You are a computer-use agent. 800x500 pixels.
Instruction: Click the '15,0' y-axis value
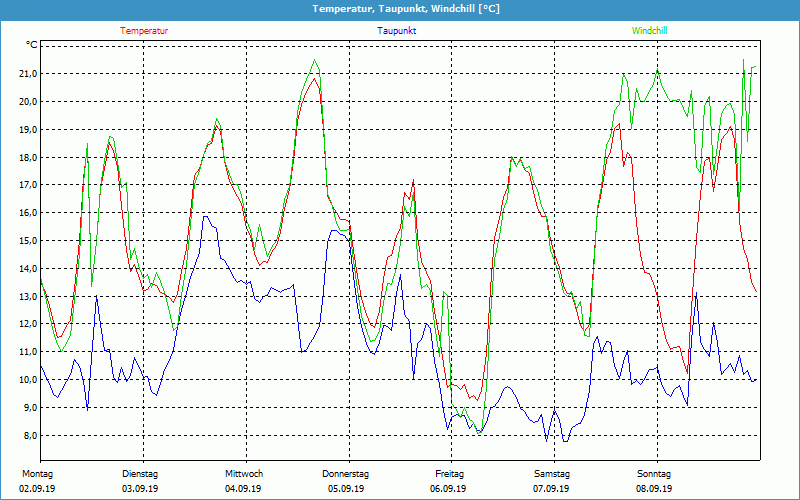[28, 240]
